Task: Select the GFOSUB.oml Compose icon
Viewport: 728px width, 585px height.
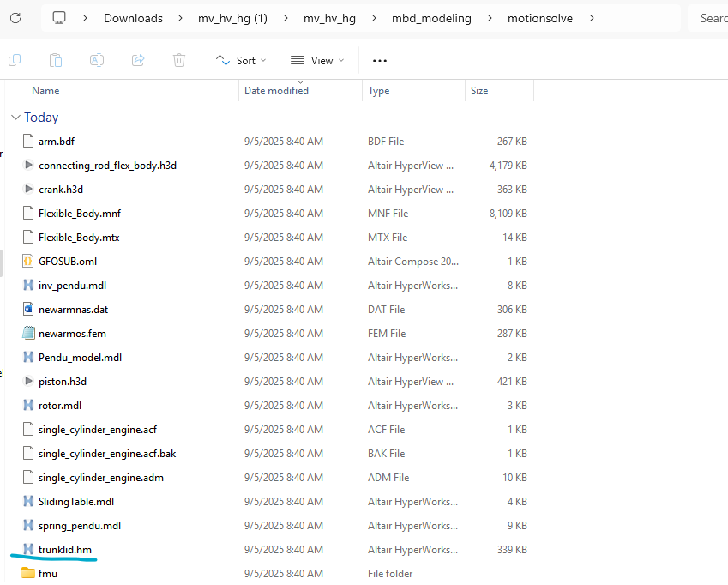Action: (x=28, y=261)
